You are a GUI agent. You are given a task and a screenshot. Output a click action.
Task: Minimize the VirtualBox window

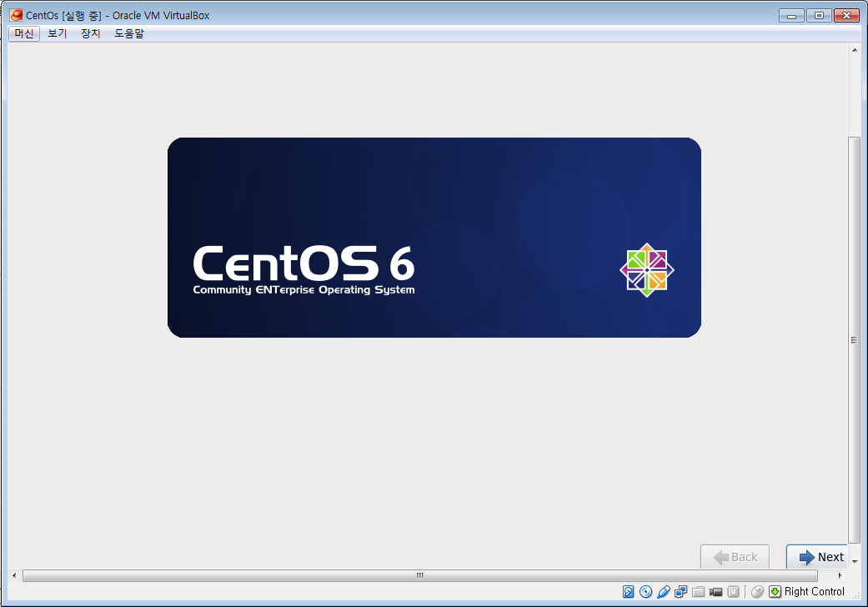791,16
